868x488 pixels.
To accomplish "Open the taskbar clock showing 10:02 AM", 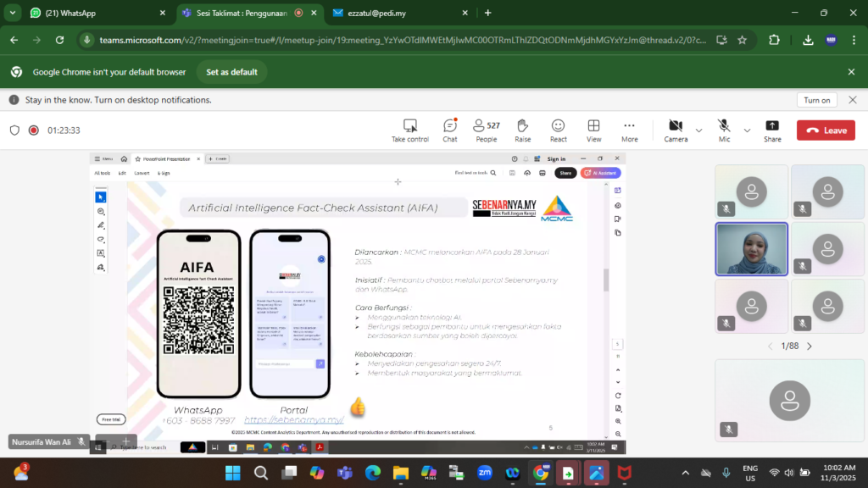I will pyautogui.click(x=838, y=473).
